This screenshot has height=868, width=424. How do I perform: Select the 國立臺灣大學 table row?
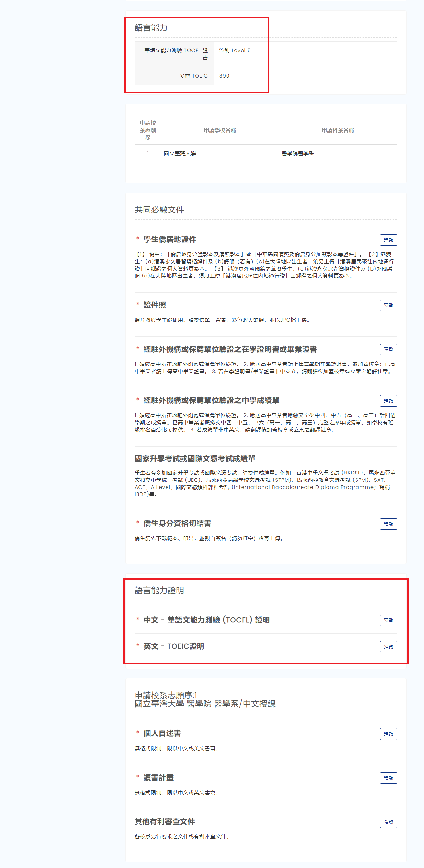tap(266, 153)
